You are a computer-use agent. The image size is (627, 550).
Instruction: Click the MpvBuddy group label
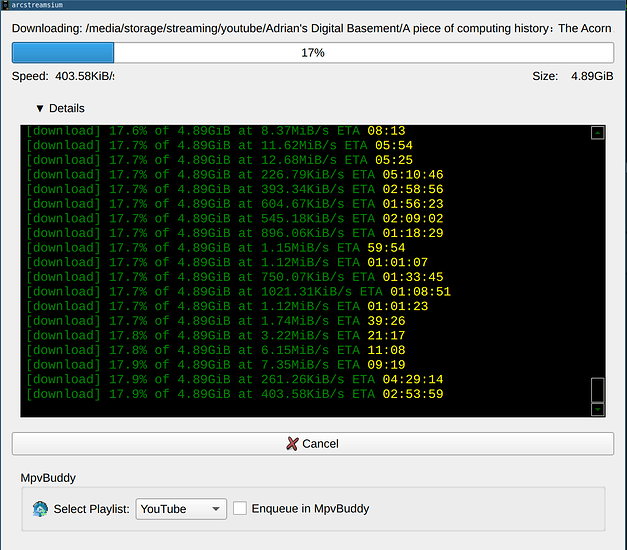(48, 478)
